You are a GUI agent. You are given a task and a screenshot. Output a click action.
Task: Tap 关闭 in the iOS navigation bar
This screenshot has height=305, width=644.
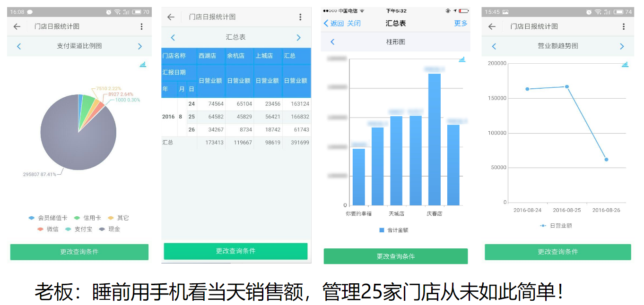(x=354, y=23)
